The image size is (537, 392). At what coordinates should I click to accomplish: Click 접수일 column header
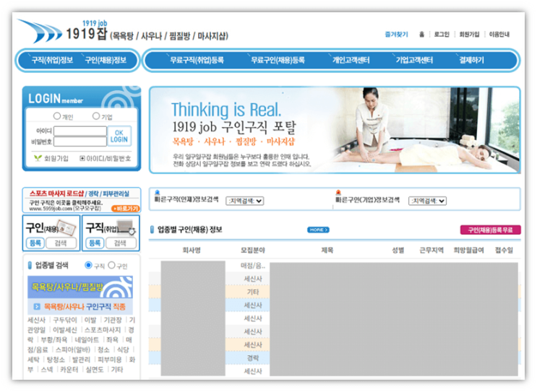pyautogui.click(x=504, y=251)
